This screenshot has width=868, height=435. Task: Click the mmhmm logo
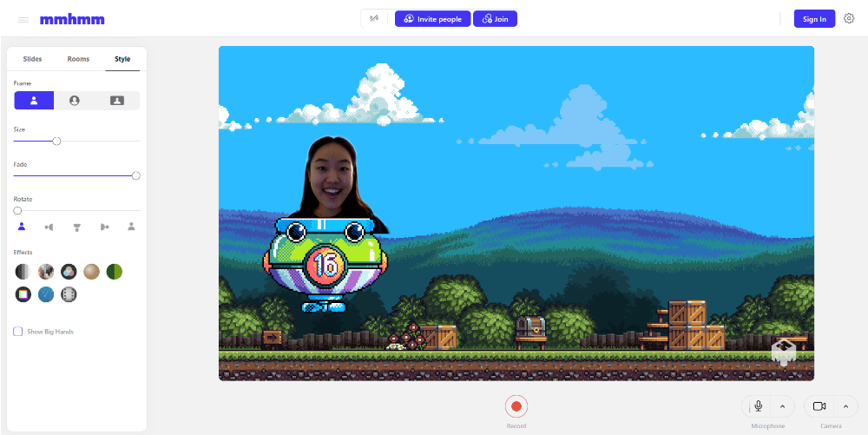tap(72, 20)
